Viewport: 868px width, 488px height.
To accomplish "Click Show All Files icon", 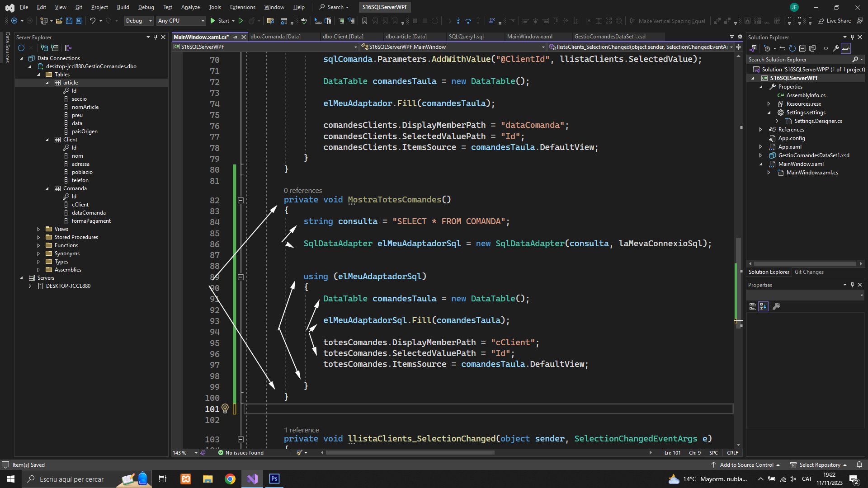I will tap(812, 48).
